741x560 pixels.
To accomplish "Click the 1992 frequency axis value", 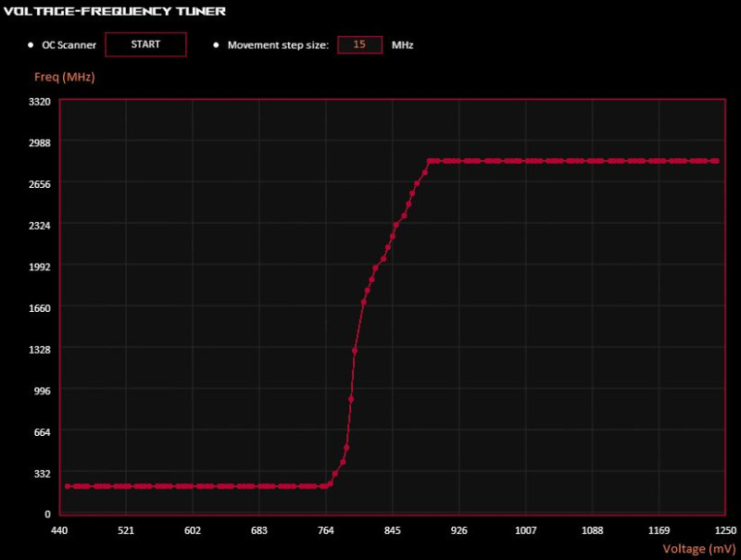I will [x=40, y=267].
